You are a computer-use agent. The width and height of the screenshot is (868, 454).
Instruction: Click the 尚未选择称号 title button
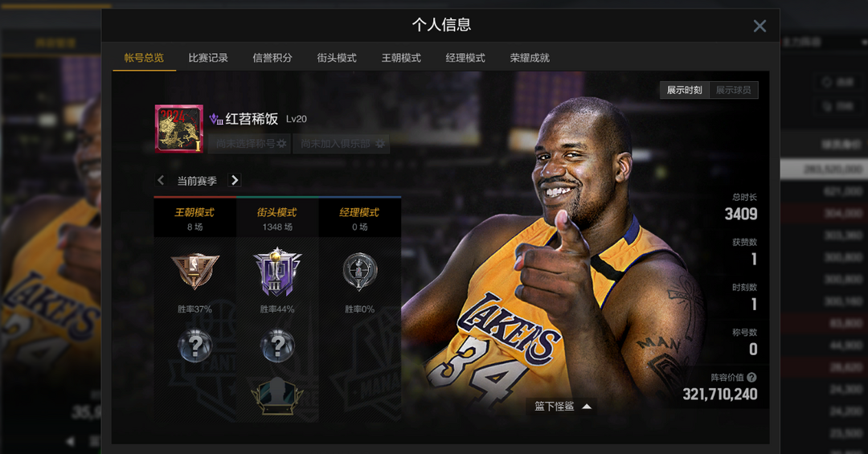[x=249, y=144]
